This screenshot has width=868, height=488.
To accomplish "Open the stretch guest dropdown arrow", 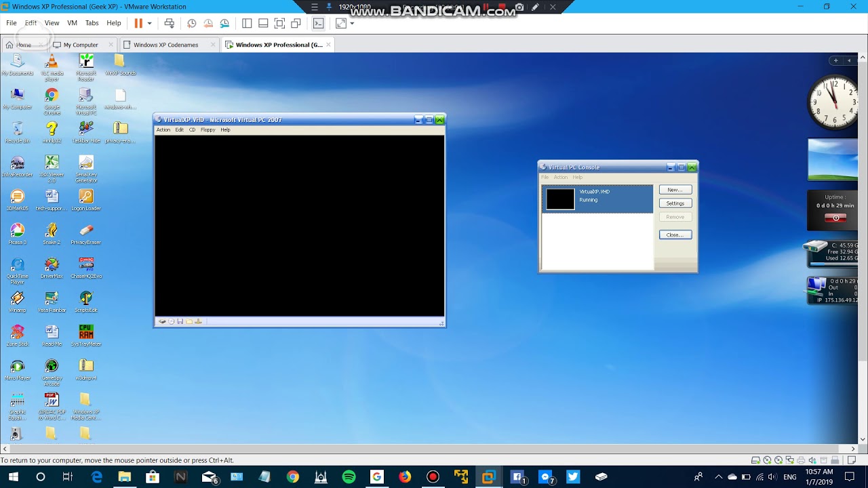I will [352, 23].
